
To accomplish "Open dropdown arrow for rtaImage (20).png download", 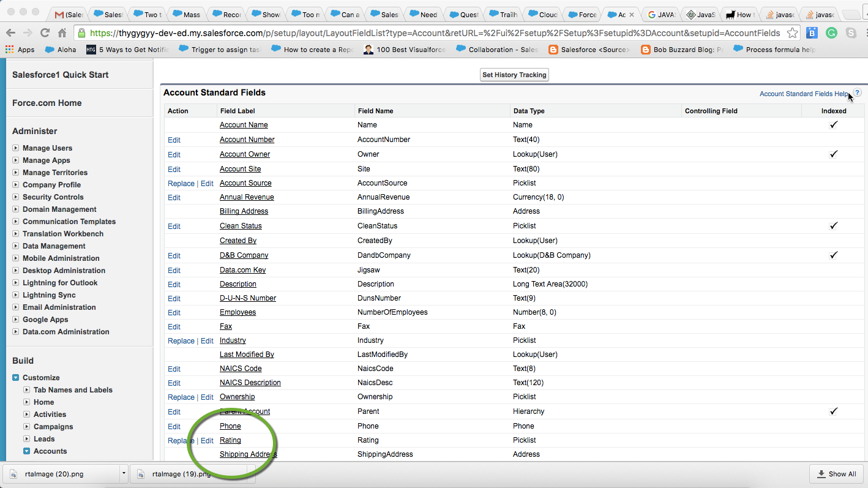I will coord(124,473).
